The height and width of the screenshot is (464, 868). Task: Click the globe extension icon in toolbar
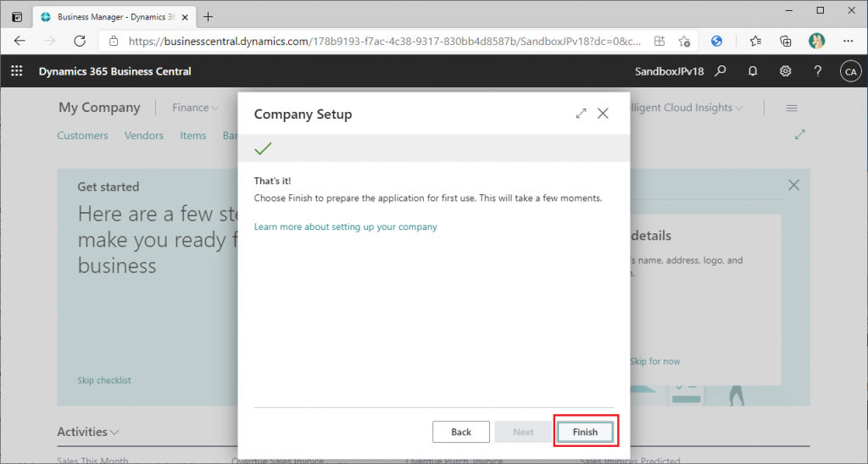(717, 41)
